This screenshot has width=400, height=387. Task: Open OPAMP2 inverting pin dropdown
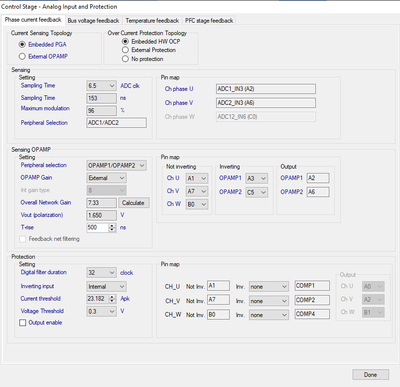click(257, 192)
